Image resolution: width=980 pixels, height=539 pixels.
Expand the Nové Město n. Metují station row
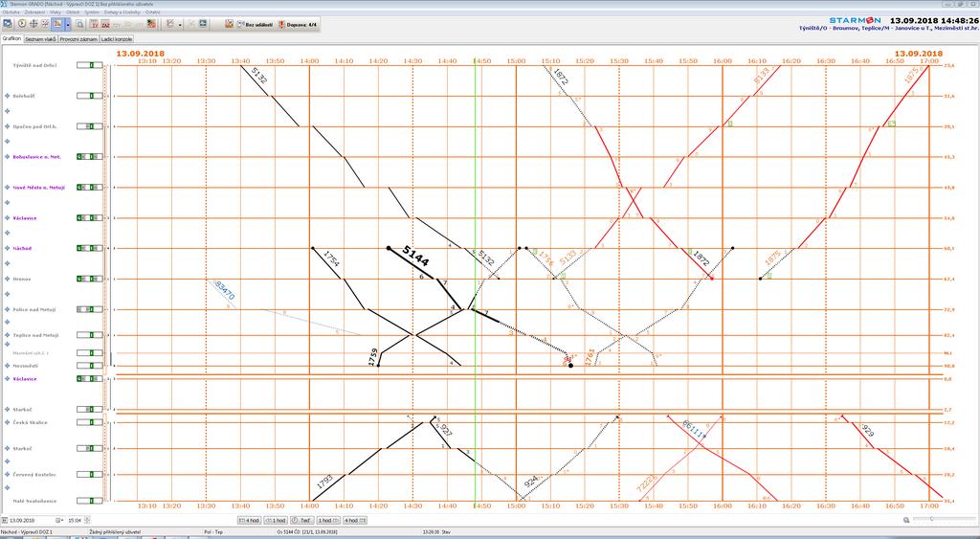click(x=8, y=188)
